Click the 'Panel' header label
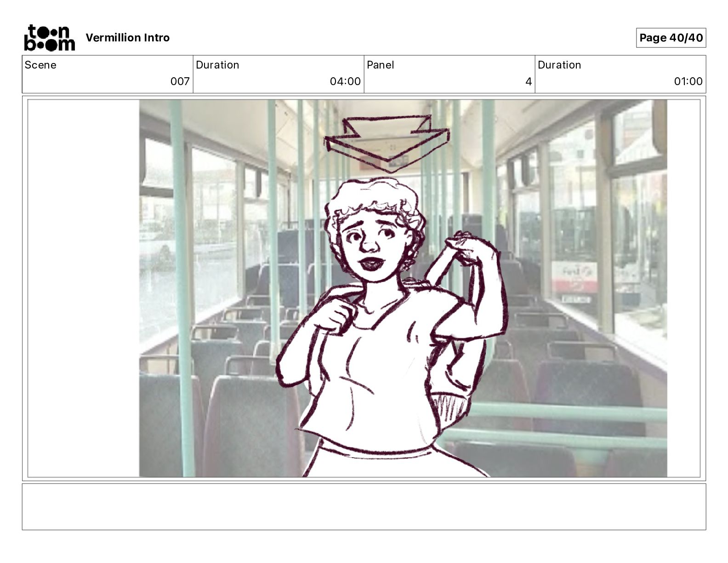This screenshot has height=563, width=728. (381, 65)
